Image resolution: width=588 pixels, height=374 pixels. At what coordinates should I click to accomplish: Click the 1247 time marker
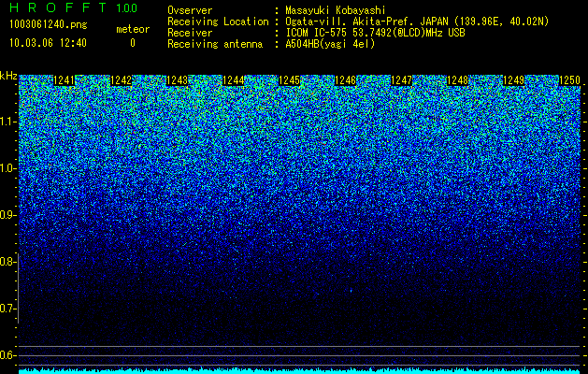(401, 80)
